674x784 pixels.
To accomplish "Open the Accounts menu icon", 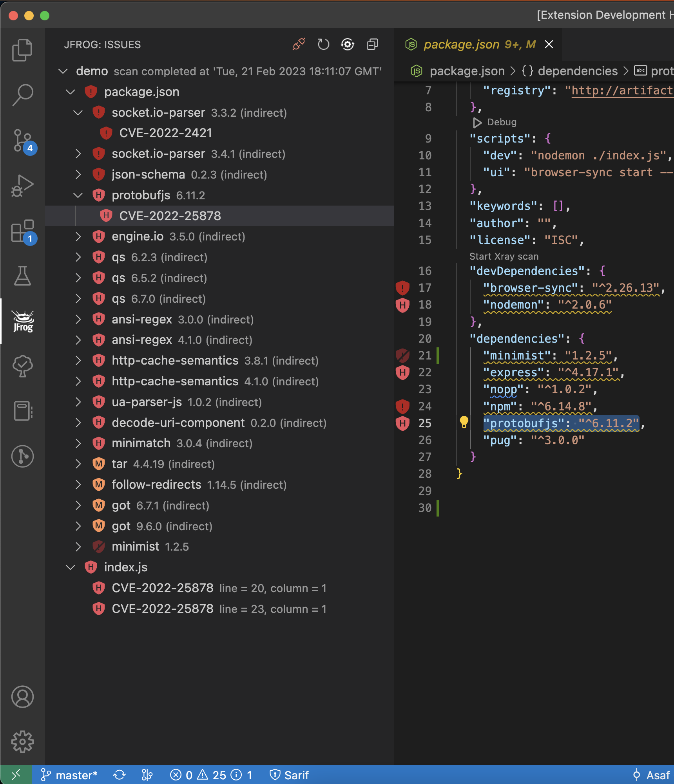I will (x=22, y=697).
